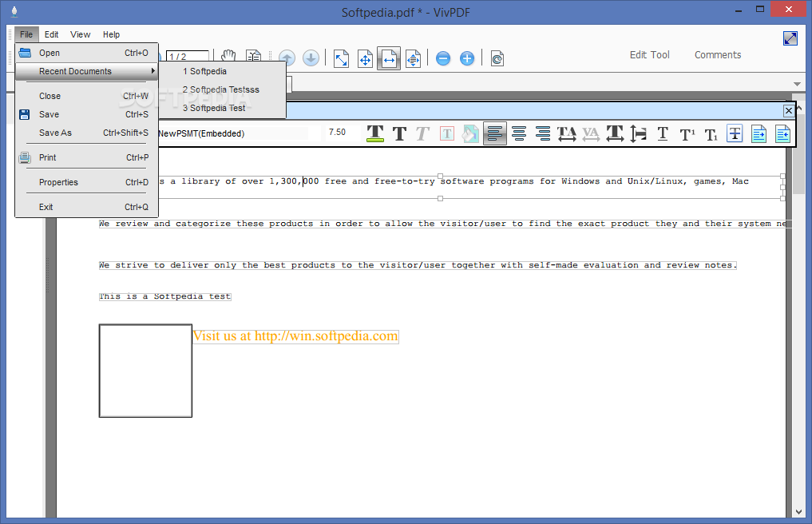Click the page number field 1 / 2
The height and width of the screenshot is (524, 812).
(x=188, y=56)
